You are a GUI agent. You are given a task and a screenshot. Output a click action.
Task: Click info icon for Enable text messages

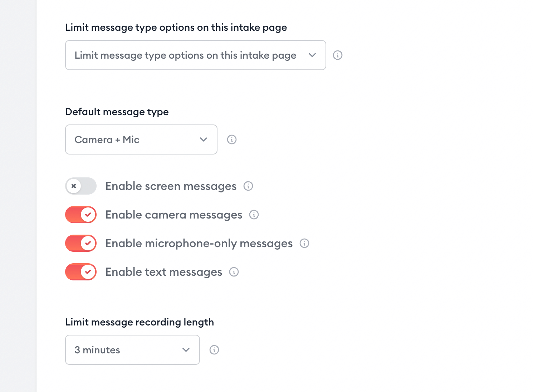tap(234, 272)
